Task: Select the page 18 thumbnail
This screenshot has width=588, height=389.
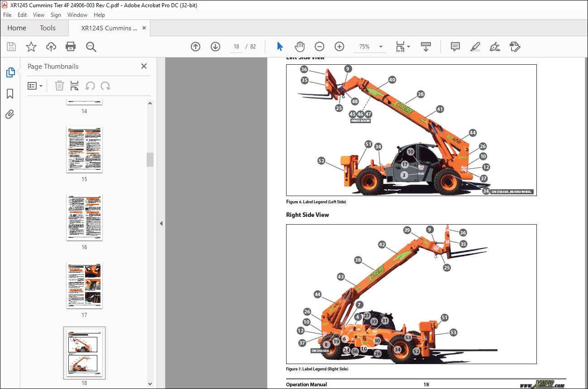Action: click(x=84, y=353)
